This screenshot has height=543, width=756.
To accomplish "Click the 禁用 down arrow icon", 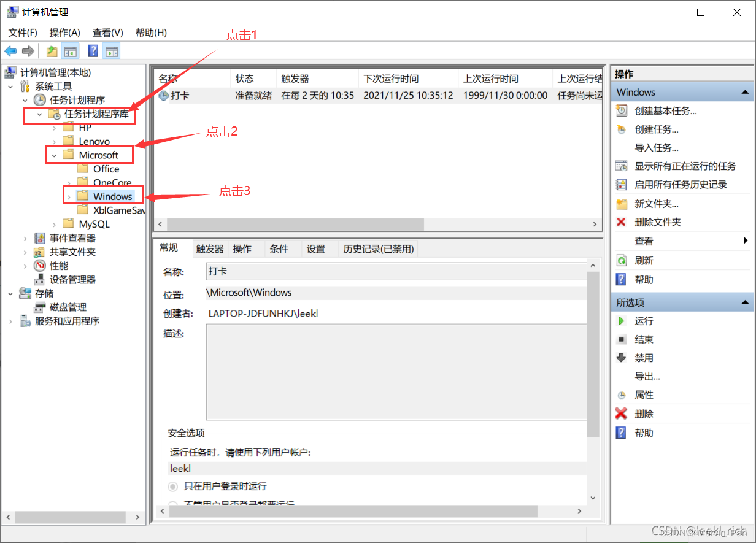I will [x=622, y=358].
